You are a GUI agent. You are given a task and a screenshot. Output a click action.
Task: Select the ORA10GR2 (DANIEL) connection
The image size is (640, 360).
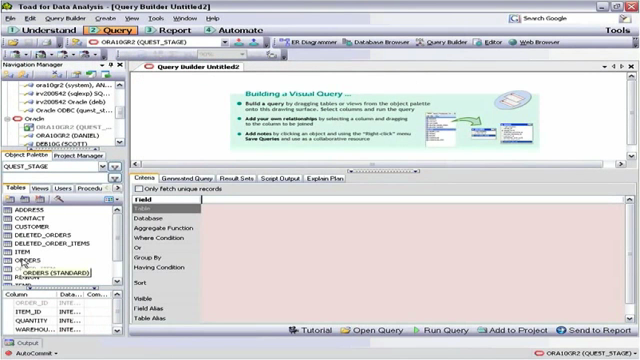(67, 136)
